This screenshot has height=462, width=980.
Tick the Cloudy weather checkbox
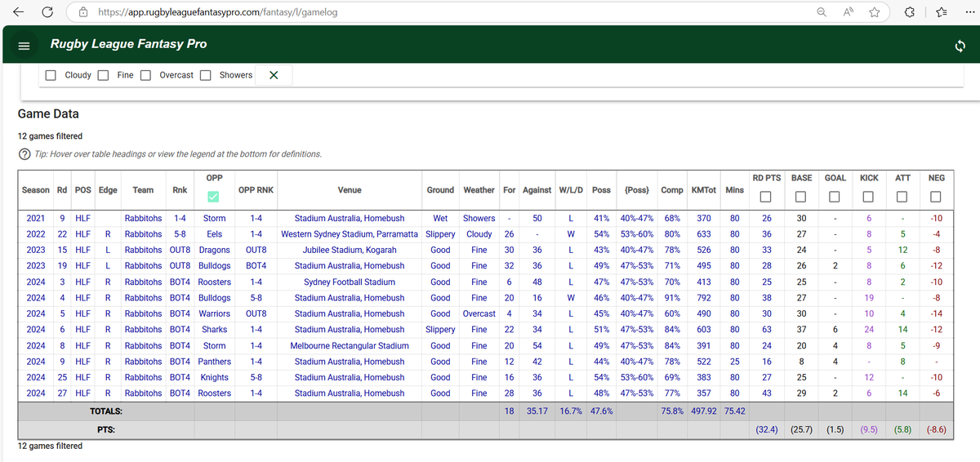pos(51,75)
